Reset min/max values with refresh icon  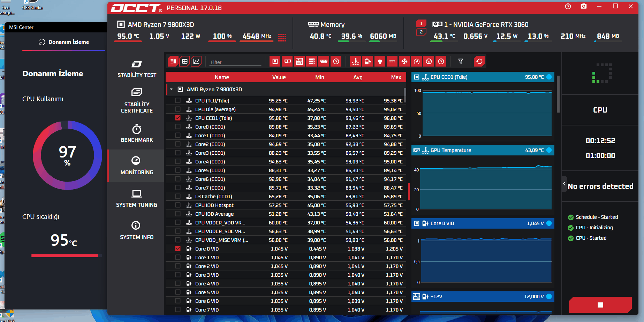(x=479, y=62)
